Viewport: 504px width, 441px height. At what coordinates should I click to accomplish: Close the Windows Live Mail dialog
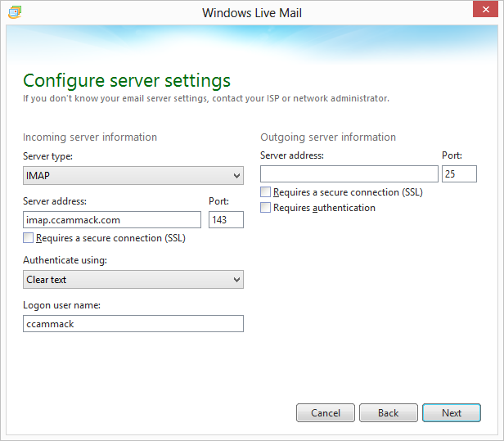(x=485, y=9)
